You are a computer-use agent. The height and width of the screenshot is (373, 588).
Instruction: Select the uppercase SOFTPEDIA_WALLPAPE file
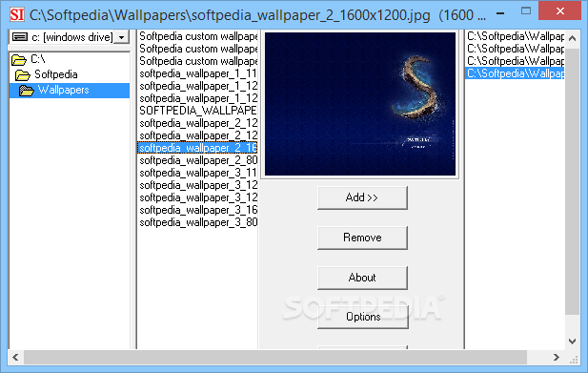198,111
